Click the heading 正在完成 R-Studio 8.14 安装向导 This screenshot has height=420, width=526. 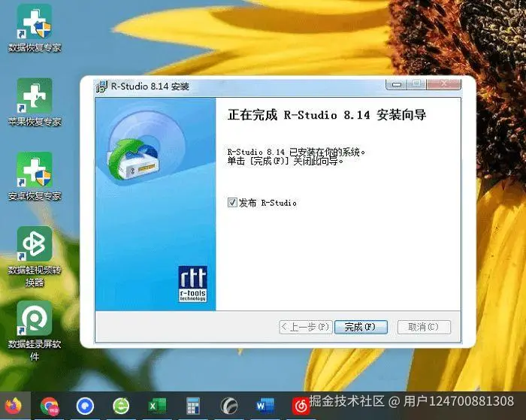tap(327, 115)
